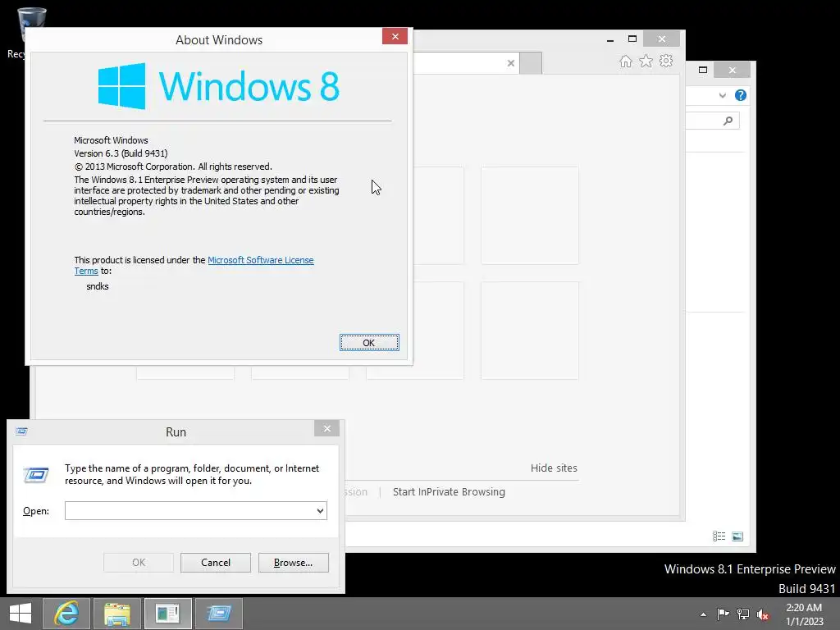The image size is (840, 630).
Task: Click the Run program icon beside the description
Action: [x=36, y=475]
